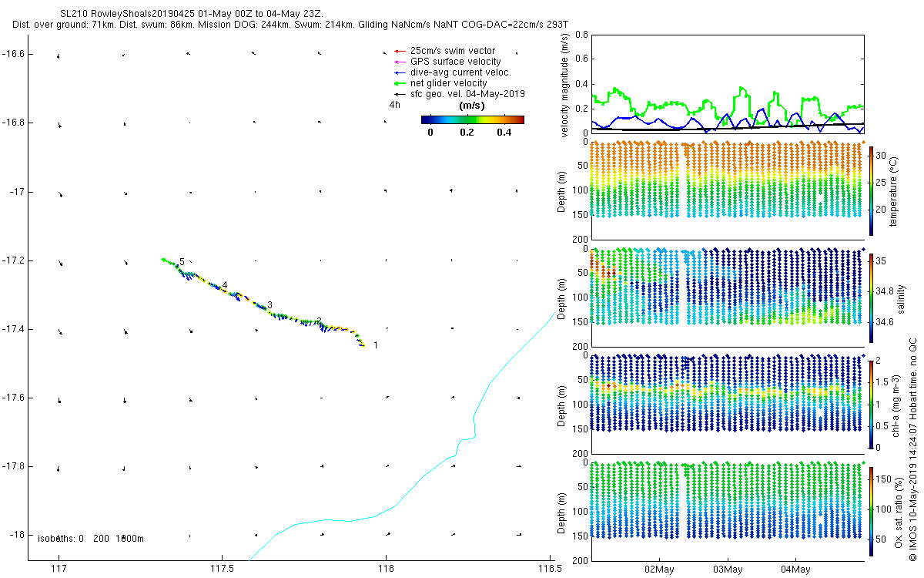Screen dimensions: 924x578
Task: Click the '03May' date tick
Action: (727, 570)
